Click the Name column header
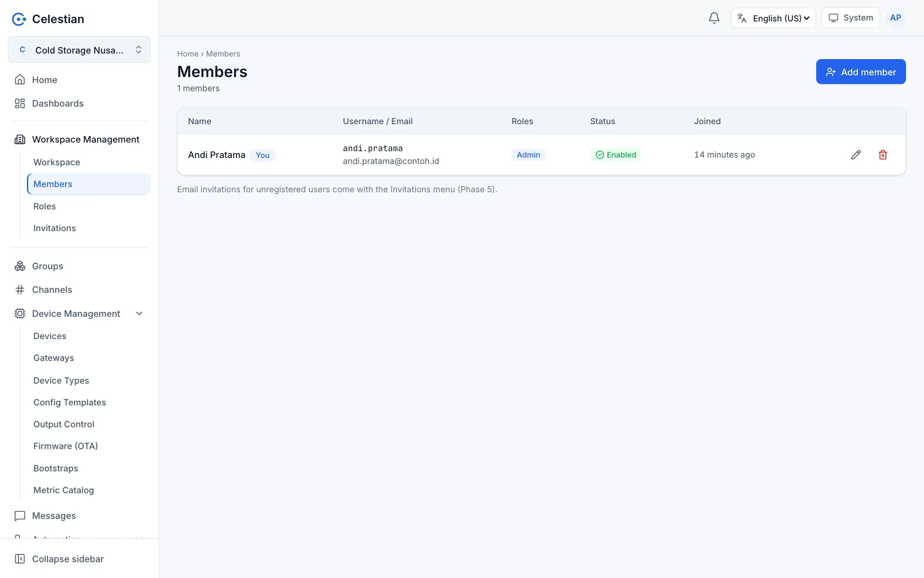Viewport: 924px width, 578px height. click(x=200, y=121)
